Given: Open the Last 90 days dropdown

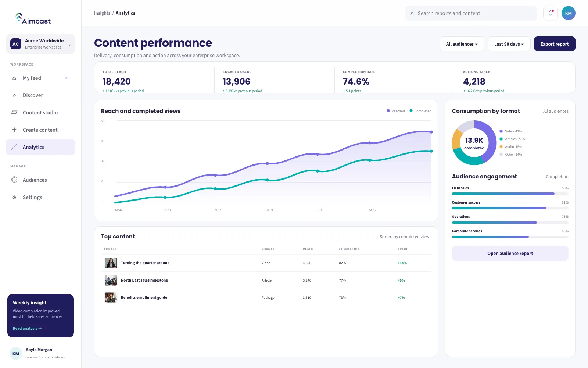Looking at the screenshot, I should [x=509, y=44].
